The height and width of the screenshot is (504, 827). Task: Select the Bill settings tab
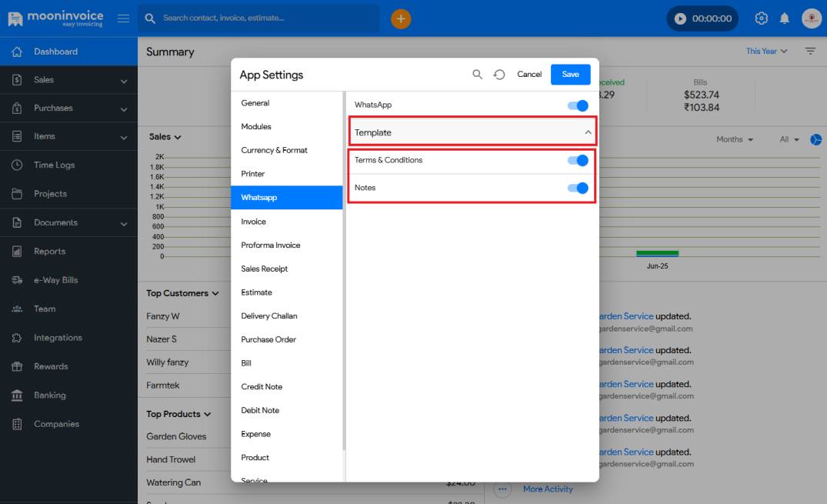click(x=287, y=363)
